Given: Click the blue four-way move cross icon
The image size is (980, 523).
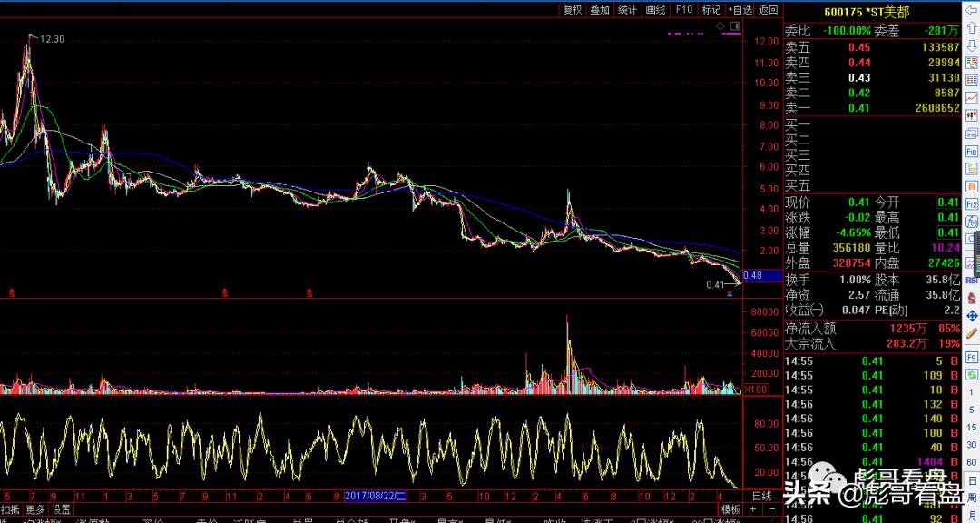Looking at the screenshot, I should coord(972,316).
